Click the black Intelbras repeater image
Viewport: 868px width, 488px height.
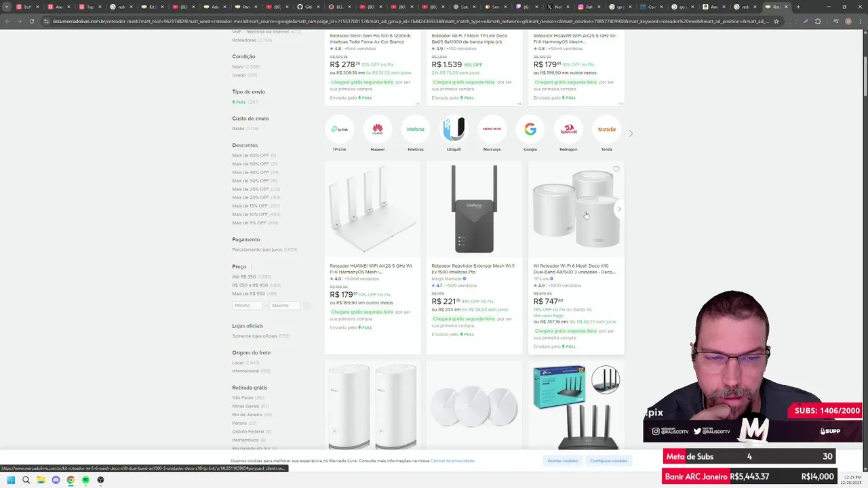coord(474,209)
